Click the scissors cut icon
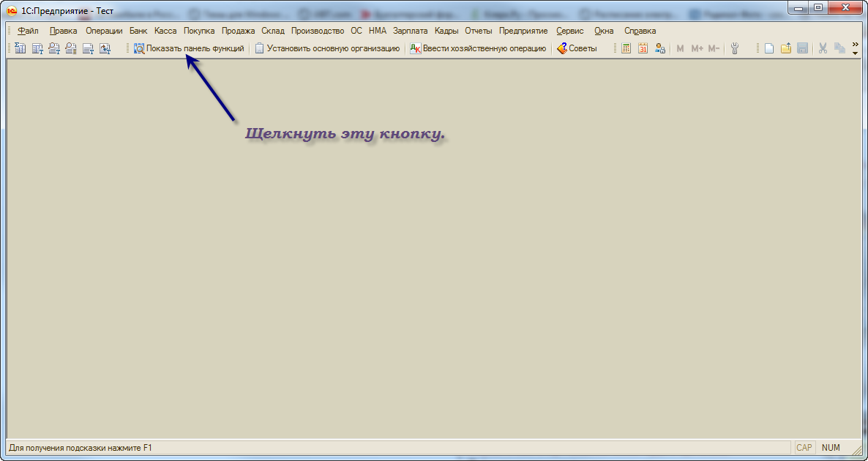 coord(823,48)
